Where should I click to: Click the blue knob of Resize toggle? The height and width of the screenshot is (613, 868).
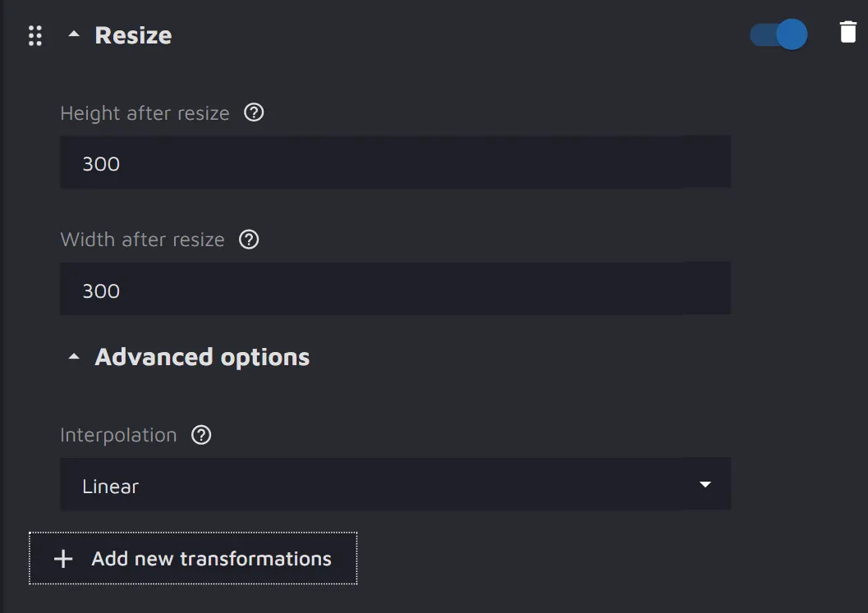coord(792,34)
